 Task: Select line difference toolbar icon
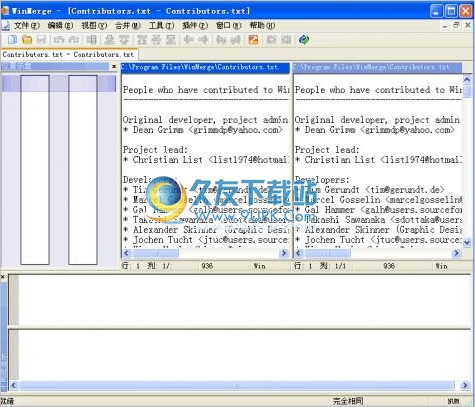(91, 40)
